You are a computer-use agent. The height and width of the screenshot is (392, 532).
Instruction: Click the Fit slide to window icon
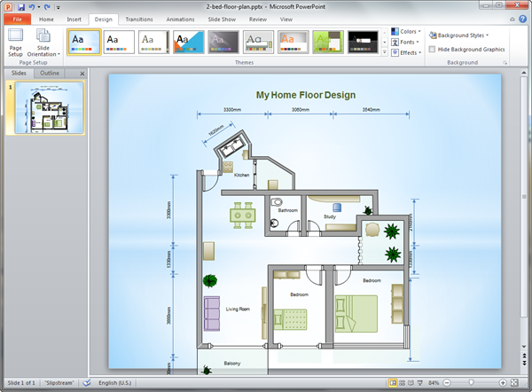[x=516, y=382]
